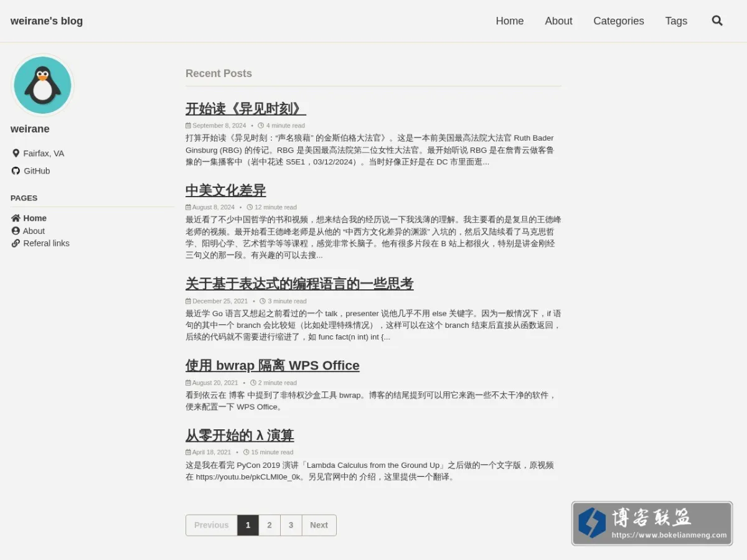Click the clock icon beside 12 minute read
Screen dimensions: 747x560
tap(250, 207)
